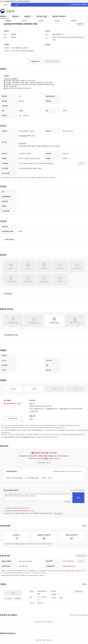This screenshot has height=644, width=88.
Task: Select the 장애인용 주차장 icon
Action: click(13, 321)
